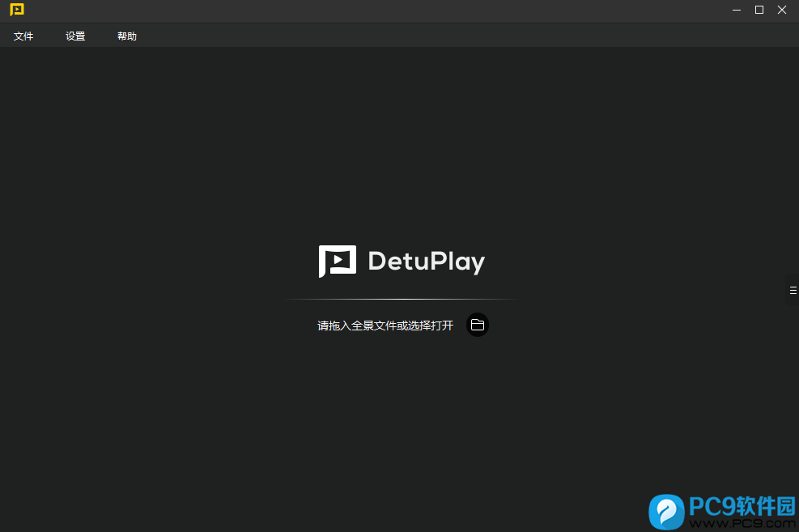The image size is (799, 532).
Task: Click the folder icon to open a file
Action: pyautogui.click(x=478, y=325)
